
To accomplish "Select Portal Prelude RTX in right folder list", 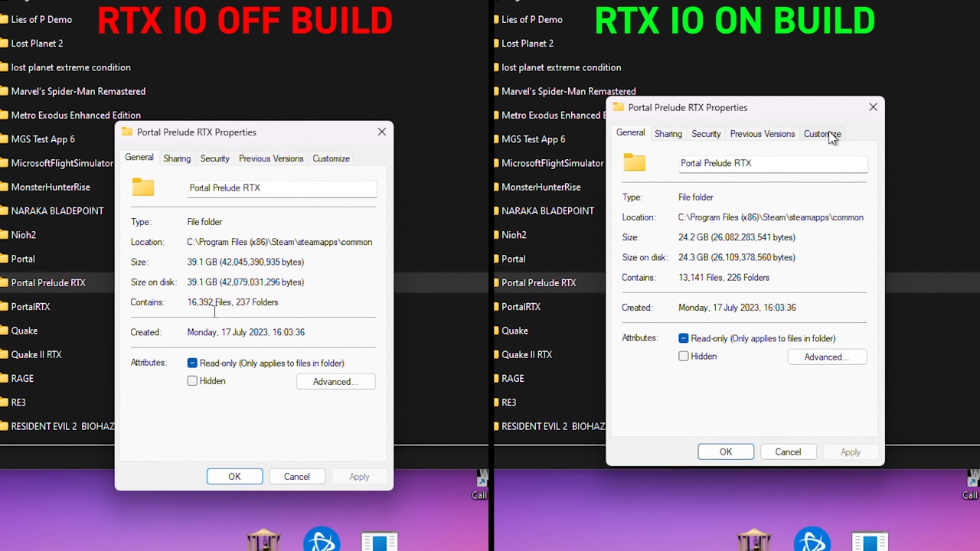I will pos(539,282).
